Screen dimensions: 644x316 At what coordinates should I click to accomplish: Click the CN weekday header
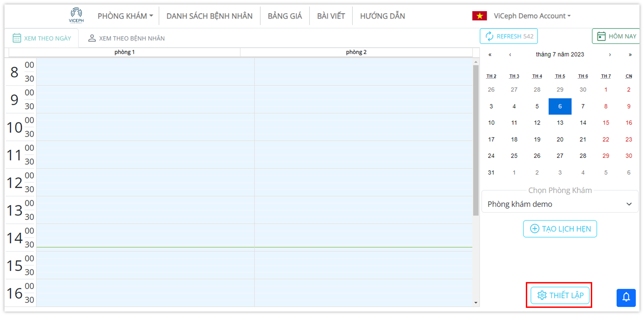click(x=628, y=76)
